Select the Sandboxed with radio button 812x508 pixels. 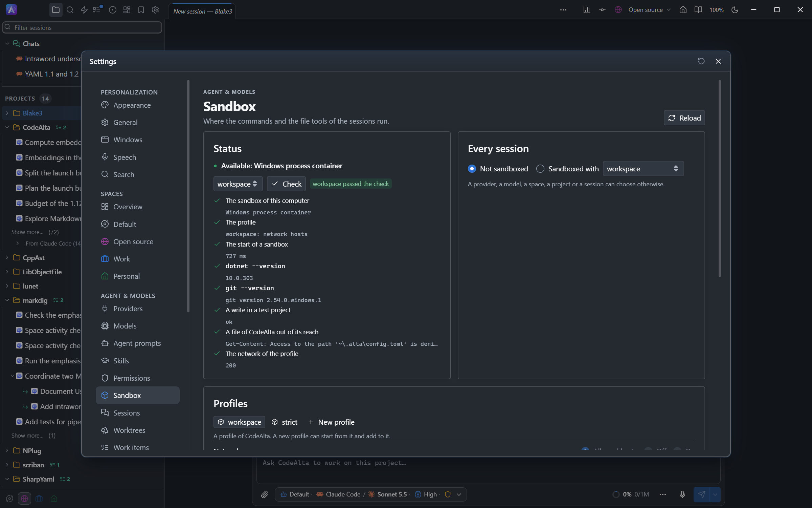click(540, 169)
